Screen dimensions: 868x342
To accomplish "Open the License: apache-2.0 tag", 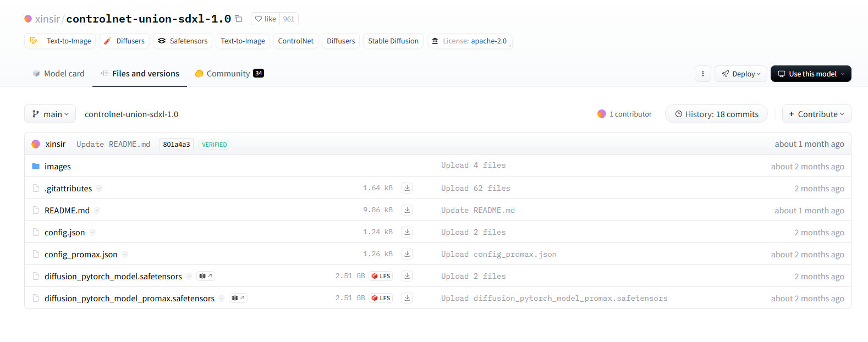I will click(469, 41).
